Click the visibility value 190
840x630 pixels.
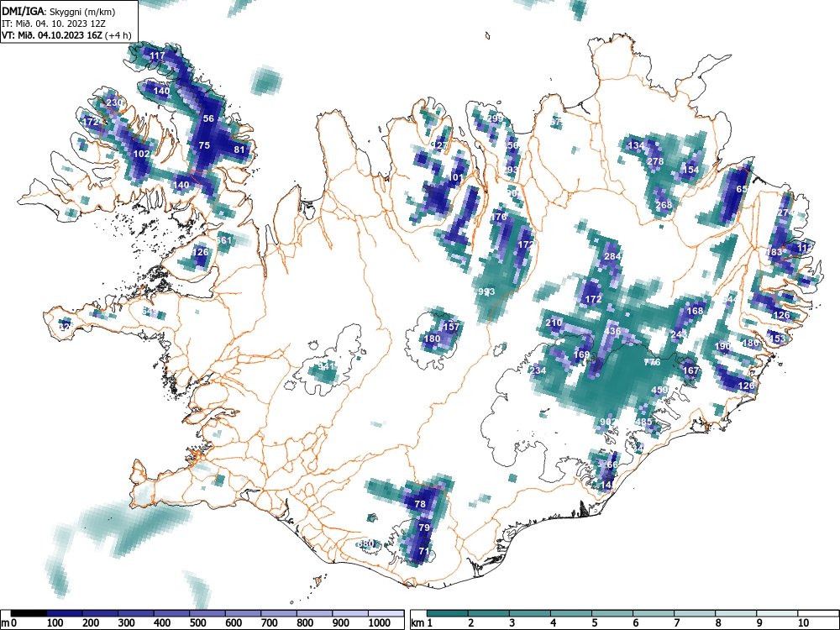click(x=722, y=347)
